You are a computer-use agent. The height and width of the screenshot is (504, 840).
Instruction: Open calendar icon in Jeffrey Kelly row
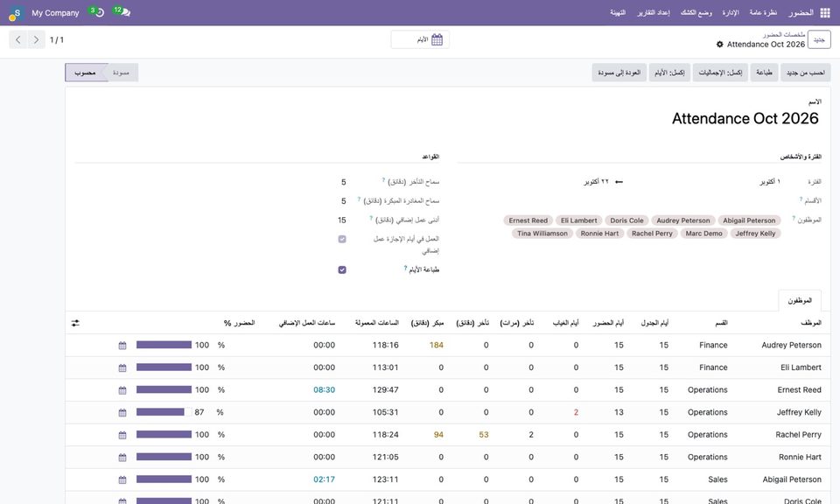tap(122, 412)
